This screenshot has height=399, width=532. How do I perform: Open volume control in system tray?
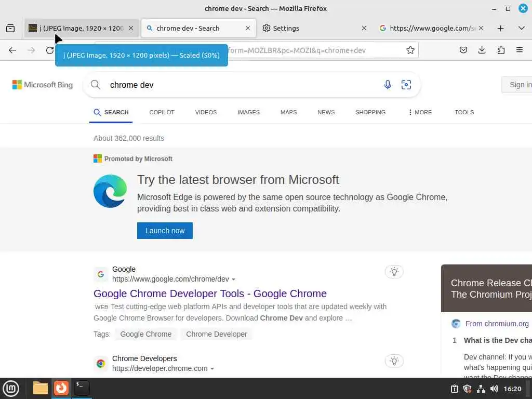pos(495,389)
